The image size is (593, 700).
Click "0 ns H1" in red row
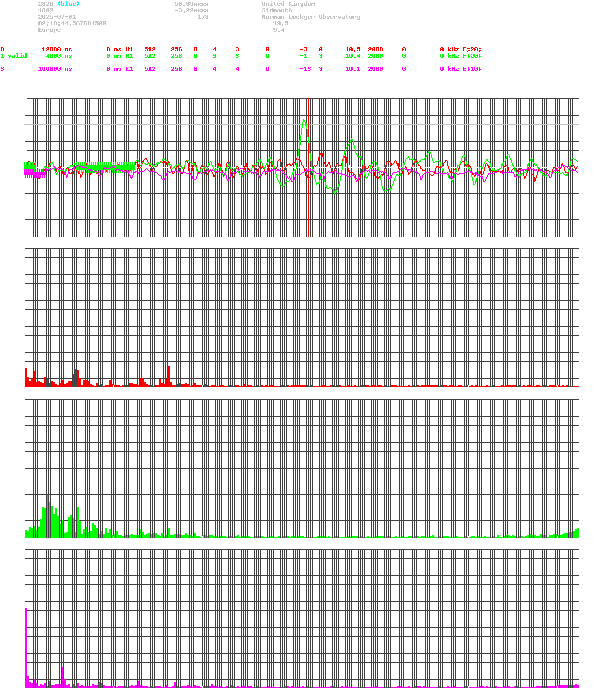(120, 49)
